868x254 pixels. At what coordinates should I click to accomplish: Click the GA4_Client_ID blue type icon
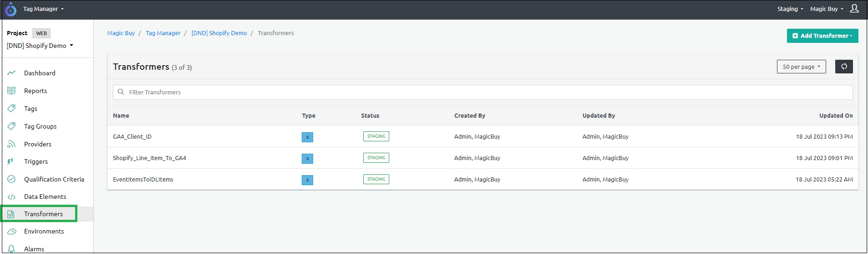click(x=307, y=137)
